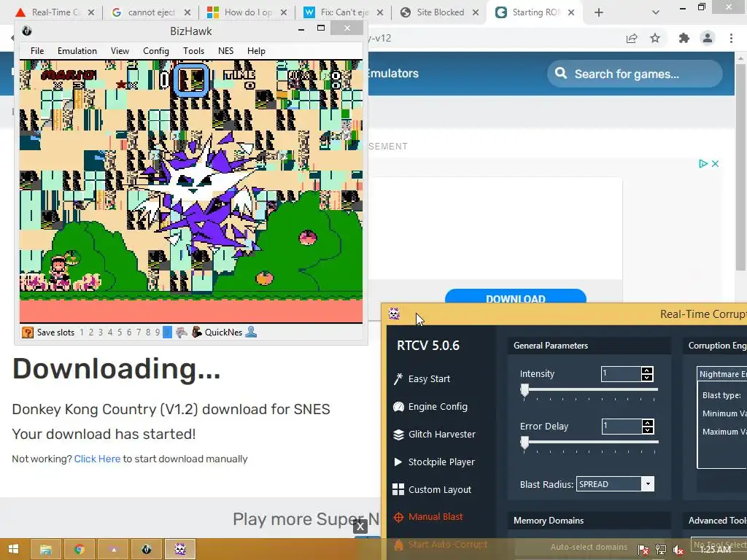Open the BizHawk File menu
This screenshot has width=747, height=560.
pos(37,51)
